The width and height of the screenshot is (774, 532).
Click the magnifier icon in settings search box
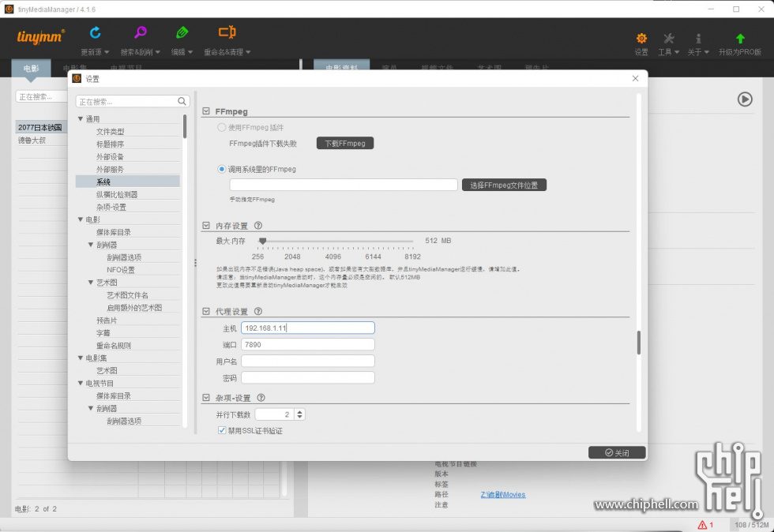coord(182,101)
